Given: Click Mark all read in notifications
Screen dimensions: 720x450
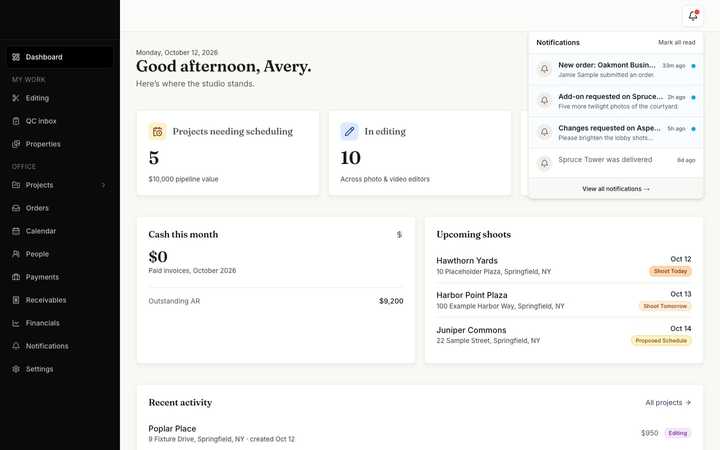Looking at the screenshot, I should click(676, 42).
